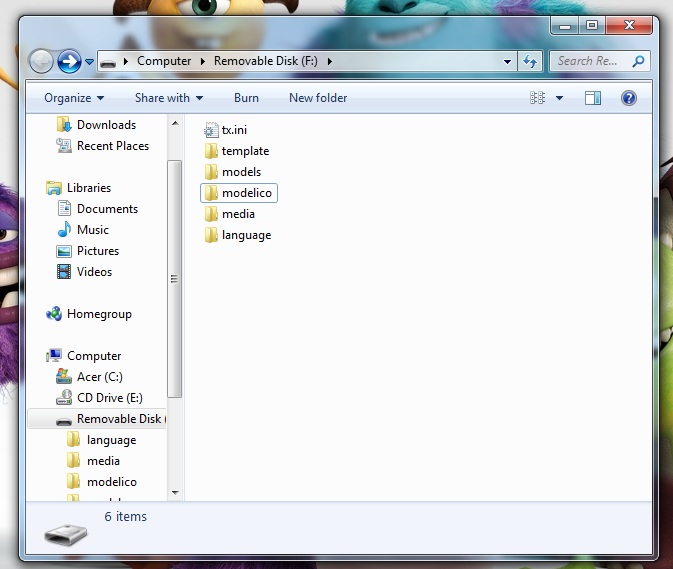This screenshot has height=569, width=673.
Task: Select the language folder in file list
Action: pos(246,235)
